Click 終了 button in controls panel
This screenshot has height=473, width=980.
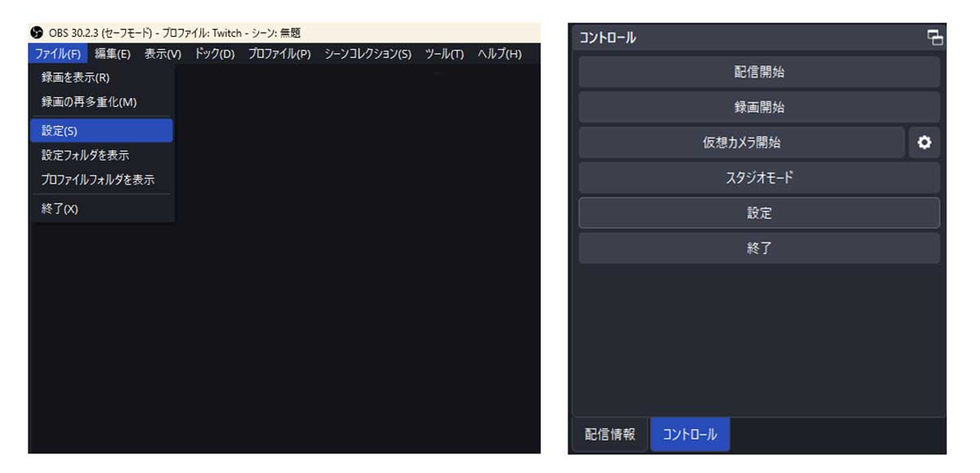[x=759, y=248]
